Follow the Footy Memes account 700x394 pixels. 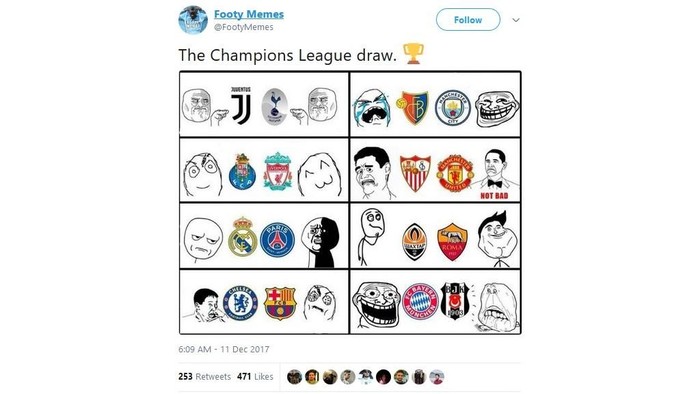click(468, 20)
